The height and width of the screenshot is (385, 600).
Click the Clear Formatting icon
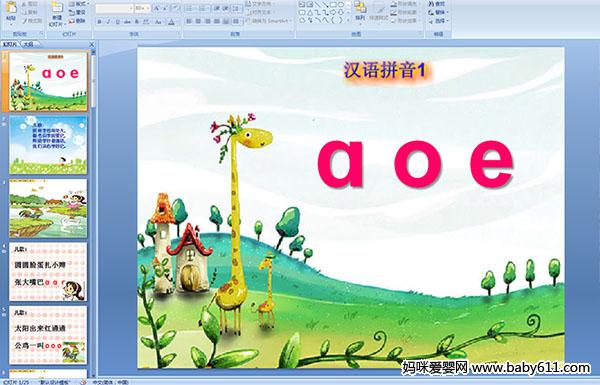click(x=175, y=8)
